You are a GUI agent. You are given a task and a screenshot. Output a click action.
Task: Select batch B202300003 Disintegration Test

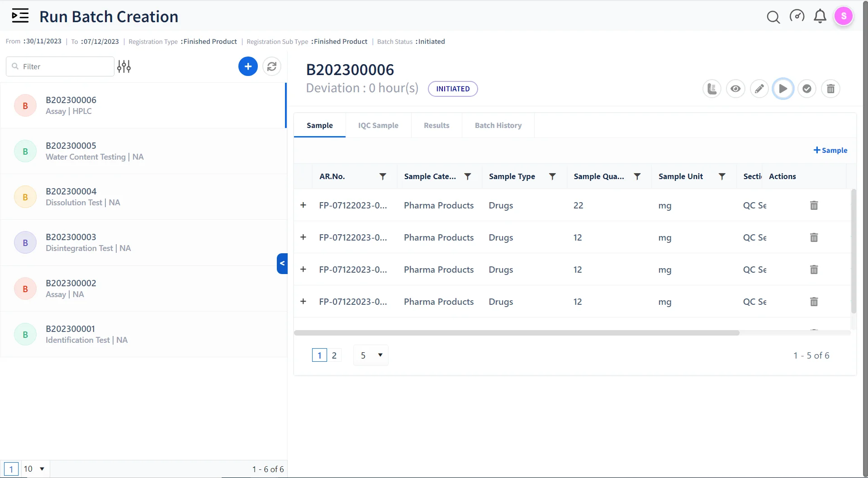[x=143, y=242]
